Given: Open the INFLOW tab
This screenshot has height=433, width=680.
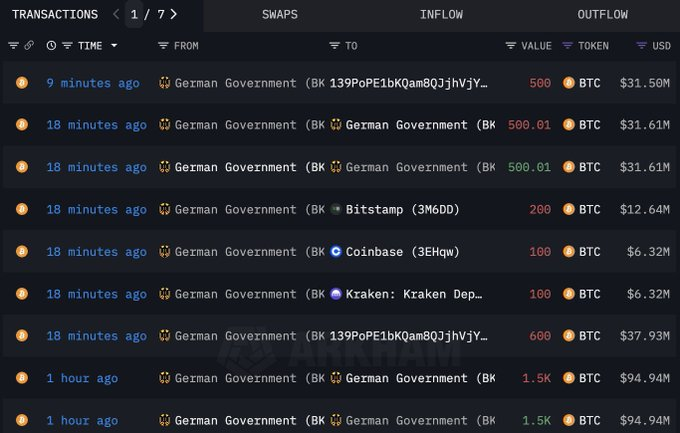Looking at the screenshot, I should (441, 15).
